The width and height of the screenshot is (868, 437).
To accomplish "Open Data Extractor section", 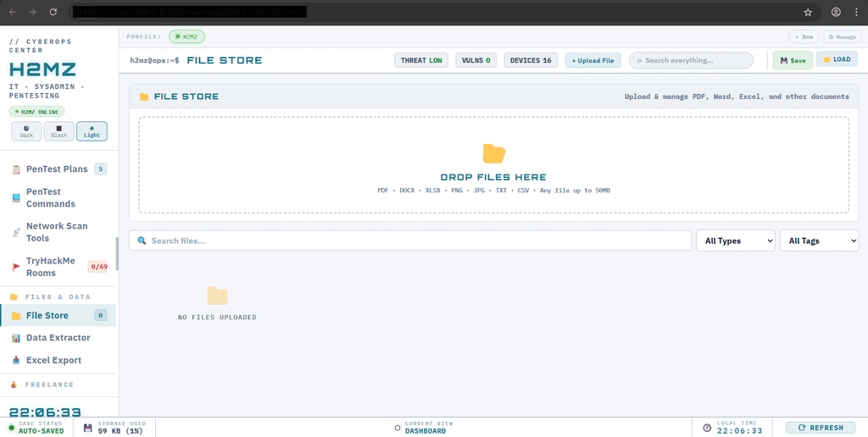I will [x=58, y=338].
